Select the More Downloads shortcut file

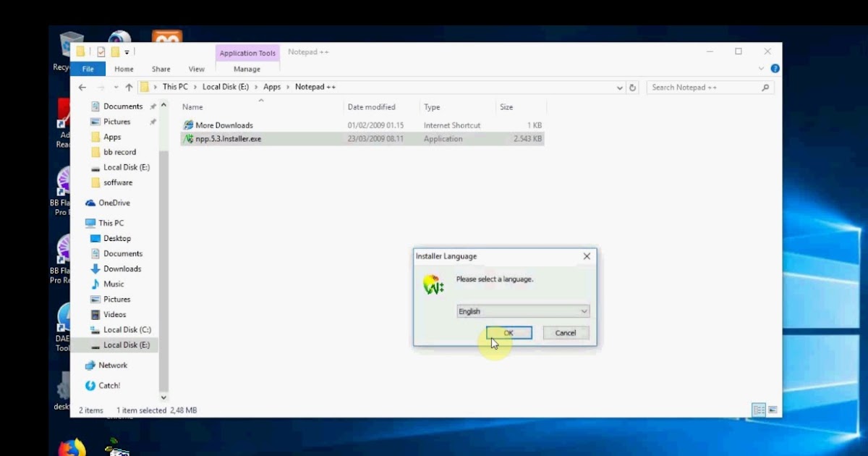[x=362, y=125]
